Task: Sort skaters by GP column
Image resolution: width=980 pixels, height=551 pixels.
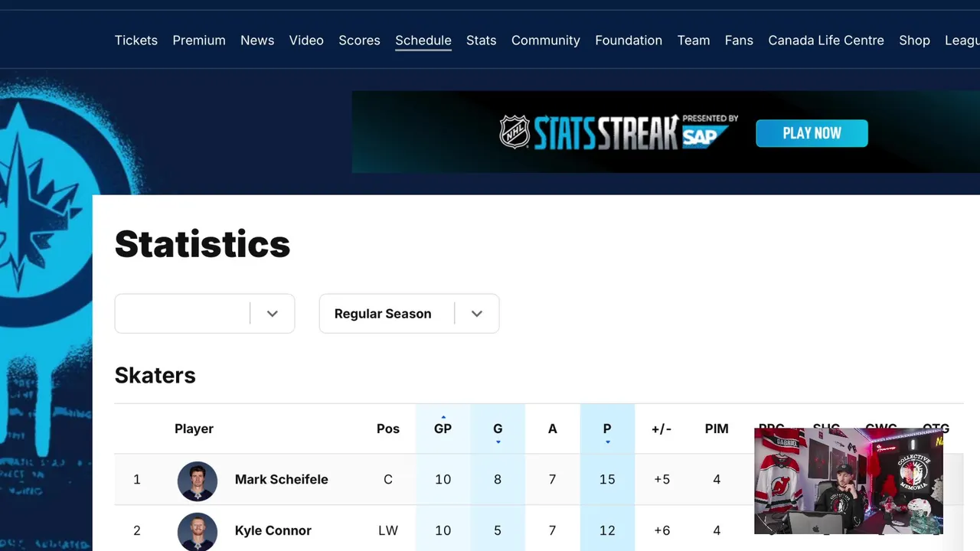Action: tap(443, 429)
